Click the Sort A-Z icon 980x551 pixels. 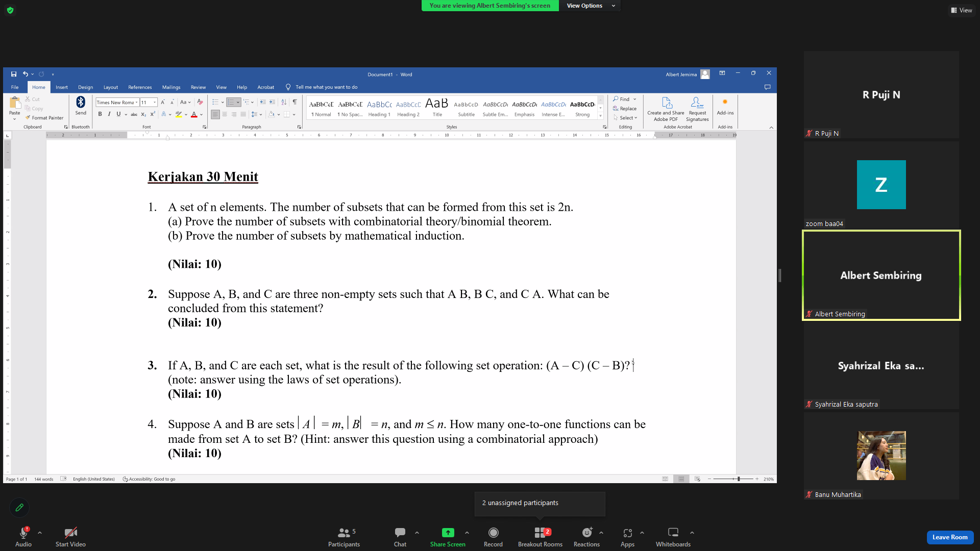click(284, 102)
